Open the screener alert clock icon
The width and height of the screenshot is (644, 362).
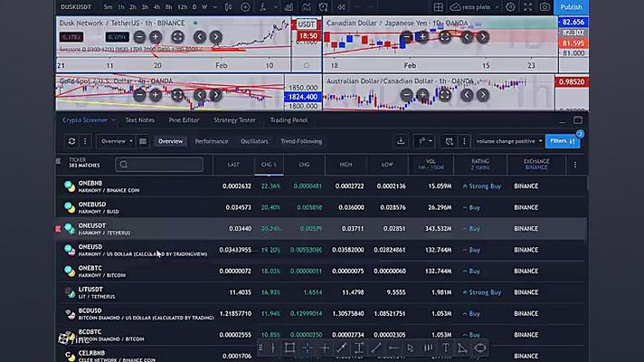[x=450, y=141]
